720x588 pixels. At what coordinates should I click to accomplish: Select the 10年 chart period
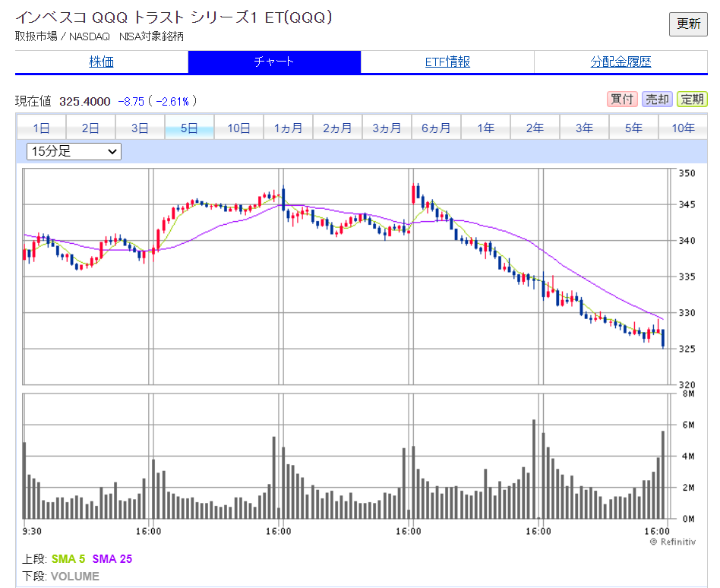(x=683, y=128)
